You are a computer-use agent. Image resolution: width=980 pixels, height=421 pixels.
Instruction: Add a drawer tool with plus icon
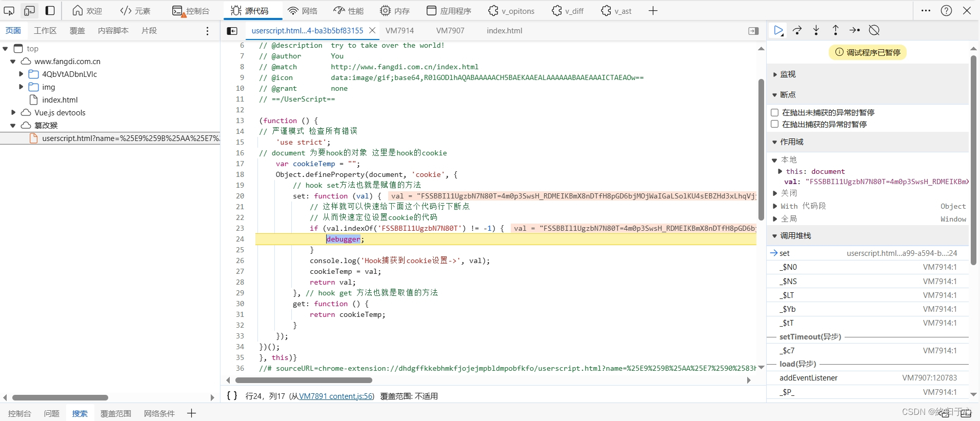pos(191,413)
